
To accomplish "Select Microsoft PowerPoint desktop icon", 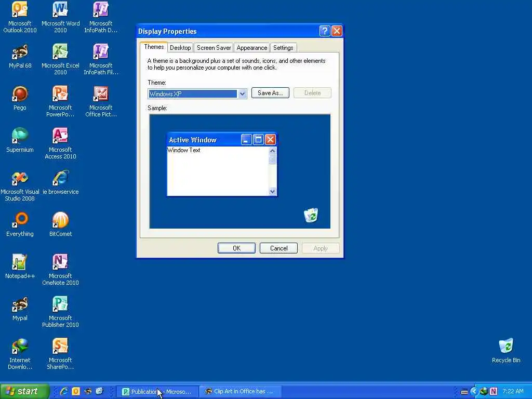I will click(x=60, y=101).
